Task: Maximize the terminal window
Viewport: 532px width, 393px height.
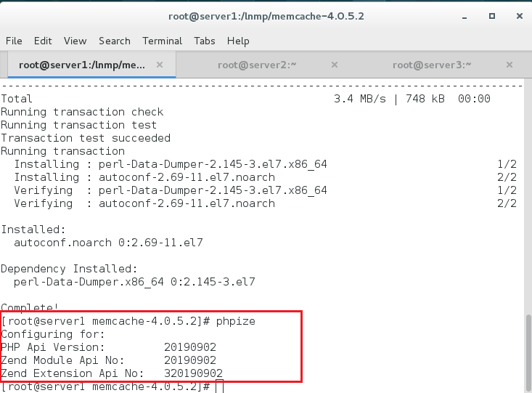Action: point(492,16)
